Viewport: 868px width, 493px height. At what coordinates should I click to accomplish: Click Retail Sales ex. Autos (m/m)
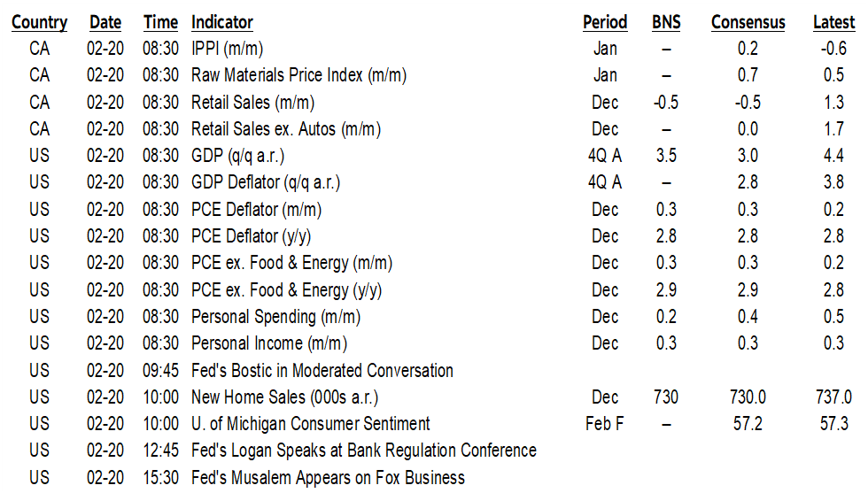286,129
